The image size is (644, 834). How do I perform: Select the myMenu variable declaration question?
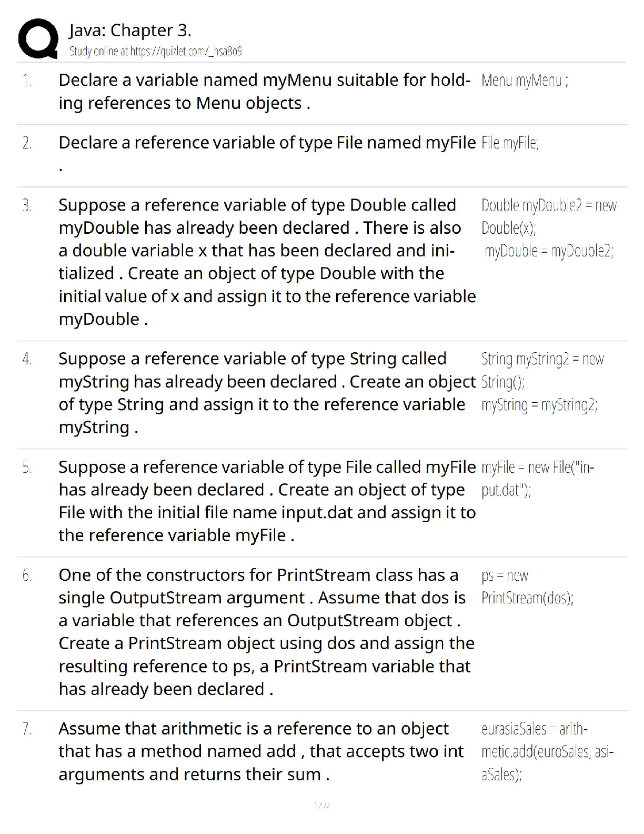pyautogui.click(x=264, y=92)
